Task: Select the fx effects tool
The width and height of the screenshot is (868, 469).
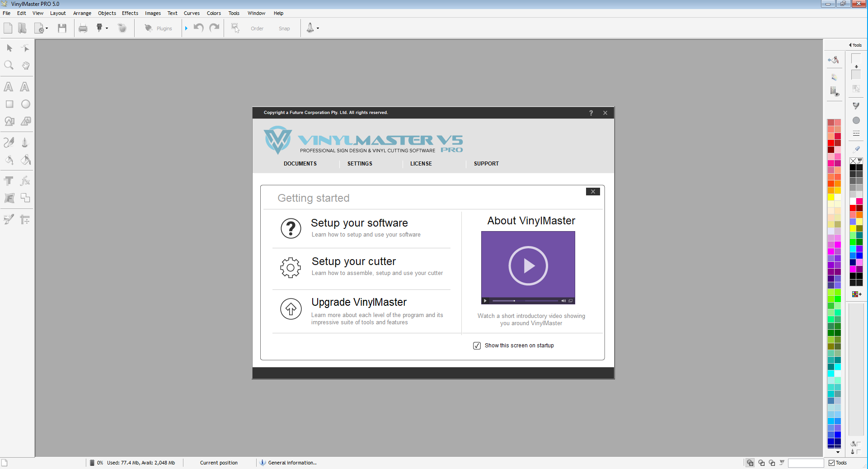Action: 25,181
